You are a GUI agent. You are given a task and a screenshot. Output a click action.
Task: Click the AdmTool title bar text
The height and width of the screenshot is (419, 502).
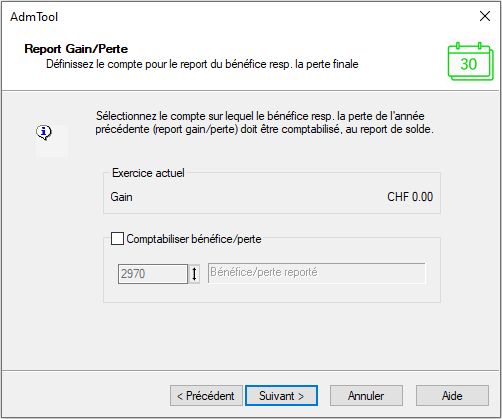[34, 17]
